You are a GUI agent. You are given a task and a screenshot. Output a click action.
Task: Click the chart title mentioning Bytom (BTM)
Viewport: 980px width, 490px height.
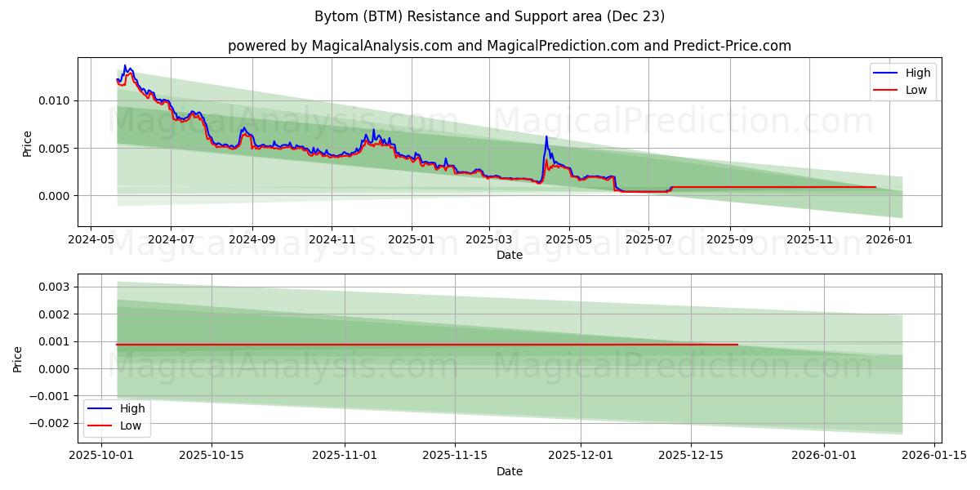pyautogui.click(x=488, y=15)
